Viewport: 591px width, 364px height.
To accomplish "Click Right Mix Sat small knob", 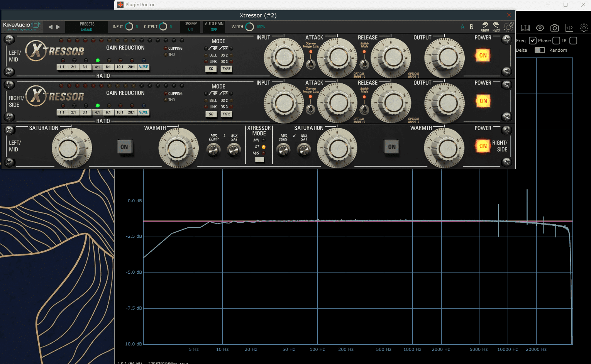I will [304, 150].
